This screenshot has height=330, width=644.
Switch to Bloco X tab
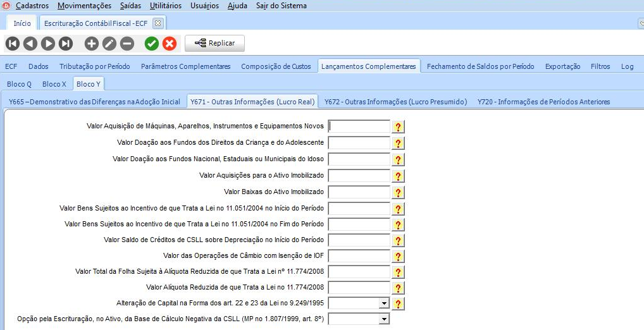54,83
